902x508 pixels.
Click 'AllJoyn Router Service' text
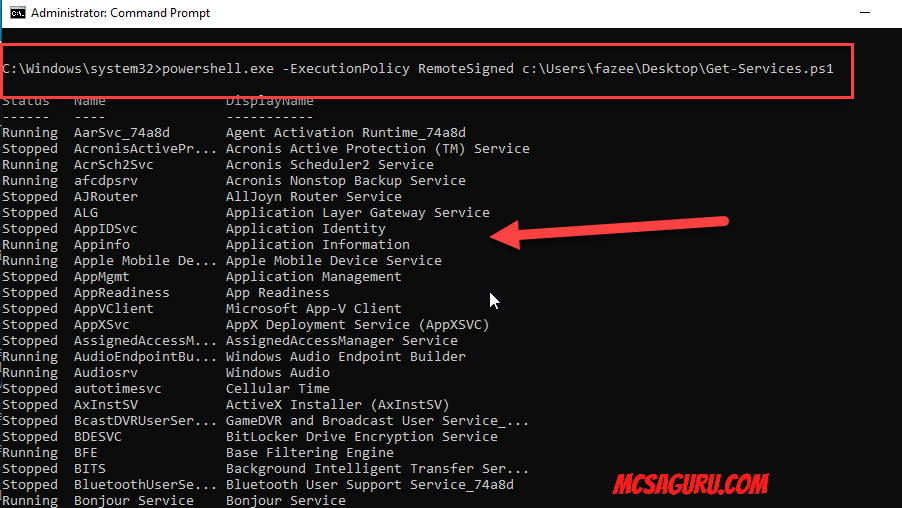pos(314,197)
